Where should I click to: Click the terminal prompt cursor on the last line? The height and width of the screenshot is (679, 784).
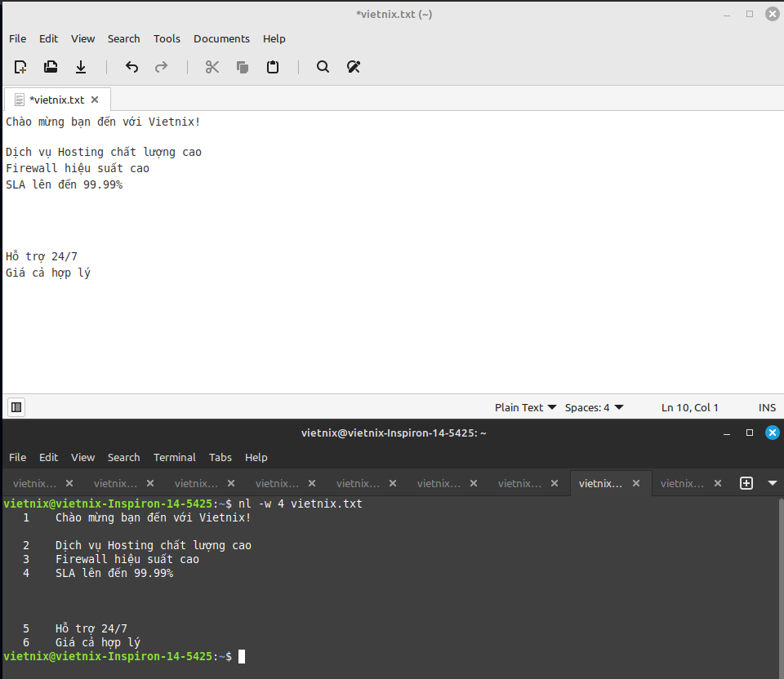click(x=242, y=656)
